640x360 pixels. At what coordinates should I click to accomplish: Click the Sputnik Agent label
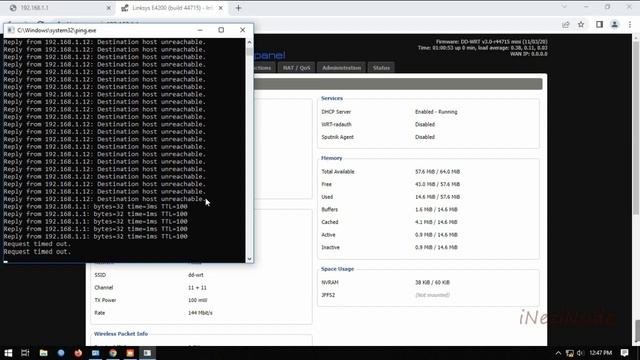(338, 137)
